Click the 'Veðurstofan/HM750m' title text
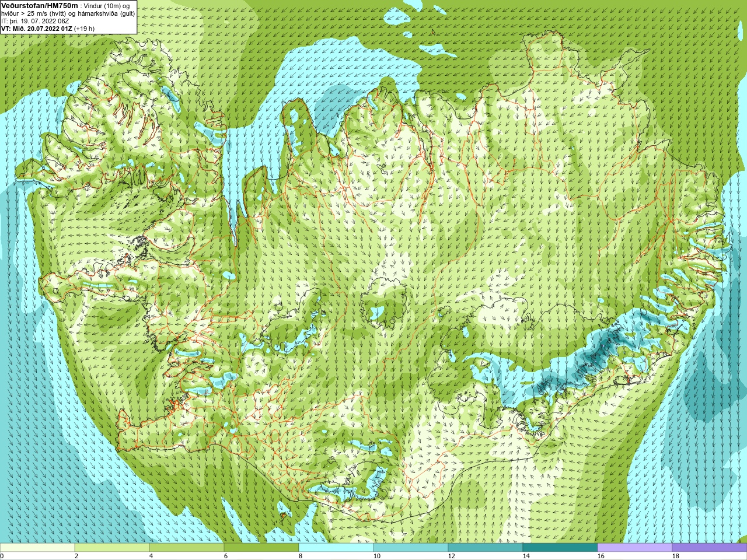 (39, 5)
